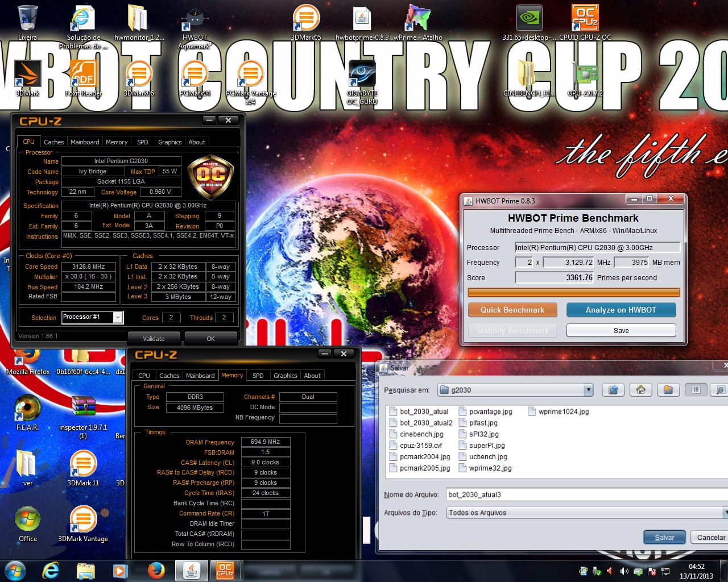Click Save button in HWBOT Prime
The width and height of the screenshot is (728, 582).
(x=621, y=330)
